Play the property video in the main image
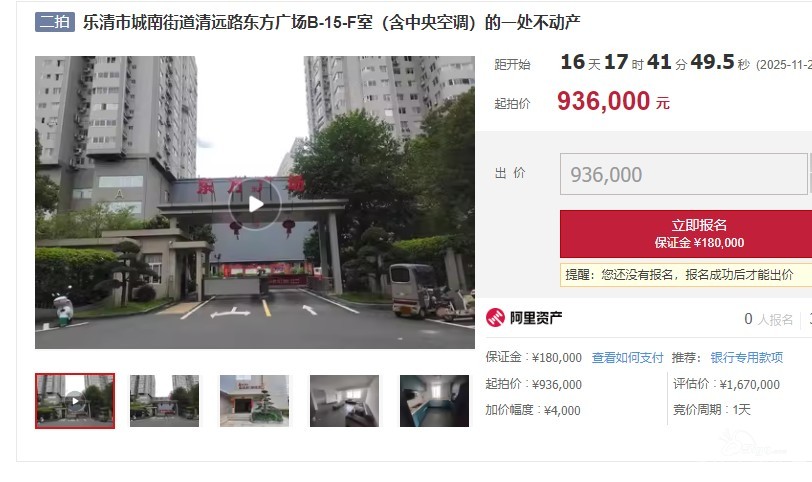This screenshot has width=812, height=482. point(255,204)
